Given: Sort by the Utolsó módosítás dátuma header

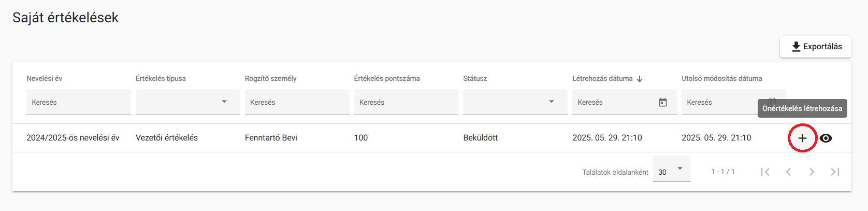Looking at the screenshot, I should coord(722,78).
